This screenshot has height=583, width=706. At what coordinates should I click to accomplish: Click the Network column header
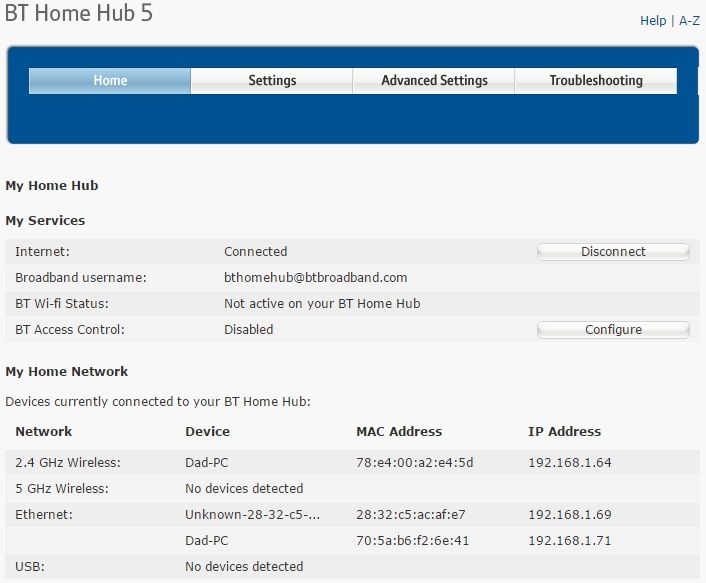point(44,431)
